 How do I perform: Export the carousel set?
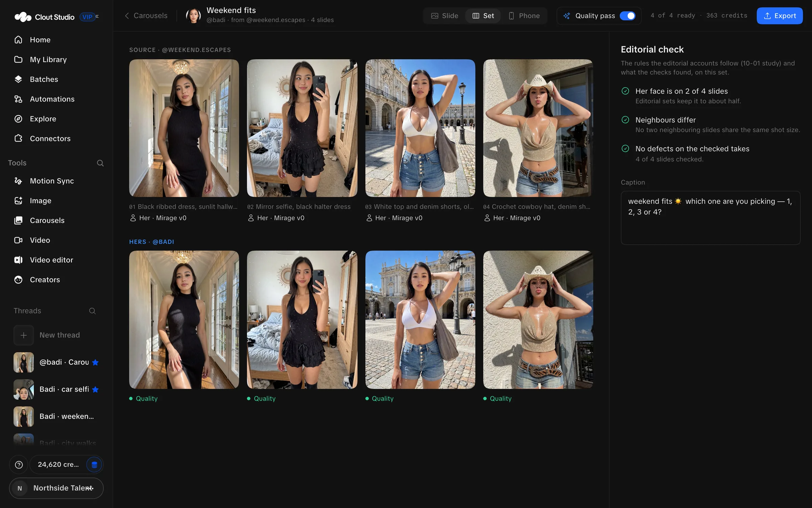(780, 16)
